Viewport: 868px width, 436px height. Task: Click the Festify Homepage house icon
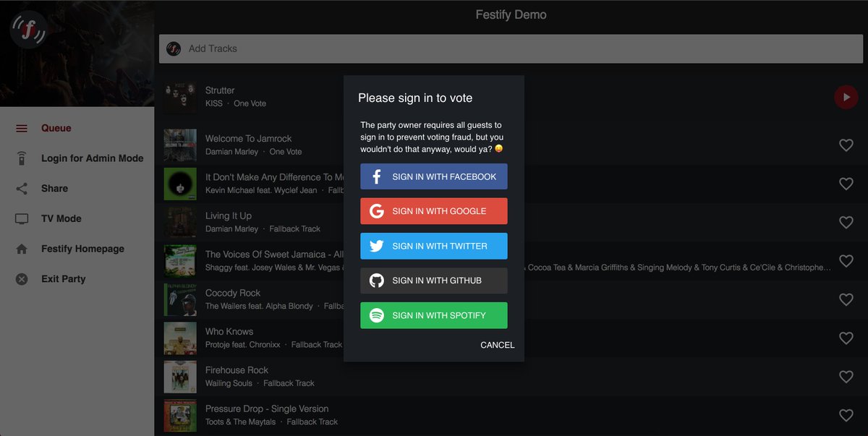click(x=22, y=249)
